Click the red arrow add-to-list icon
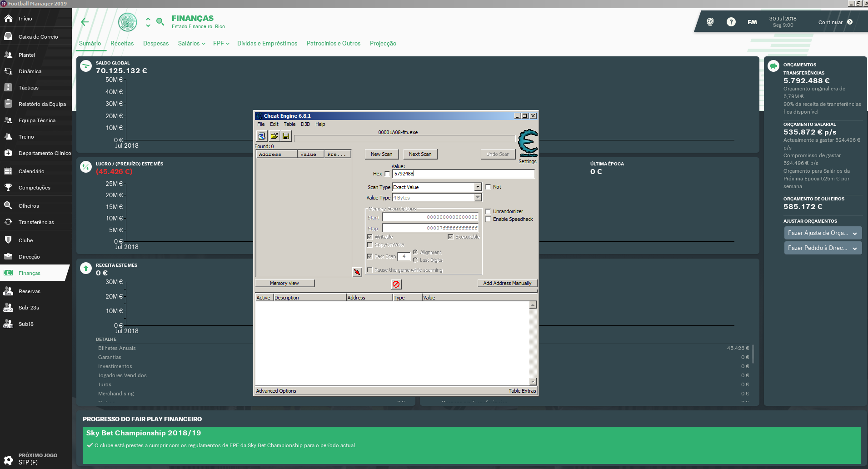 (x=357, y=272)
